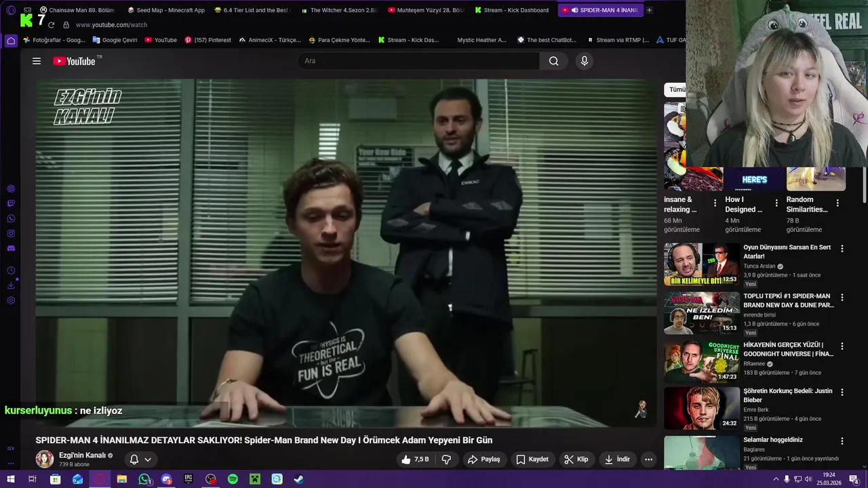
Task: Open more actions three-dot menu under video
Action: click(x=648, y=460)
